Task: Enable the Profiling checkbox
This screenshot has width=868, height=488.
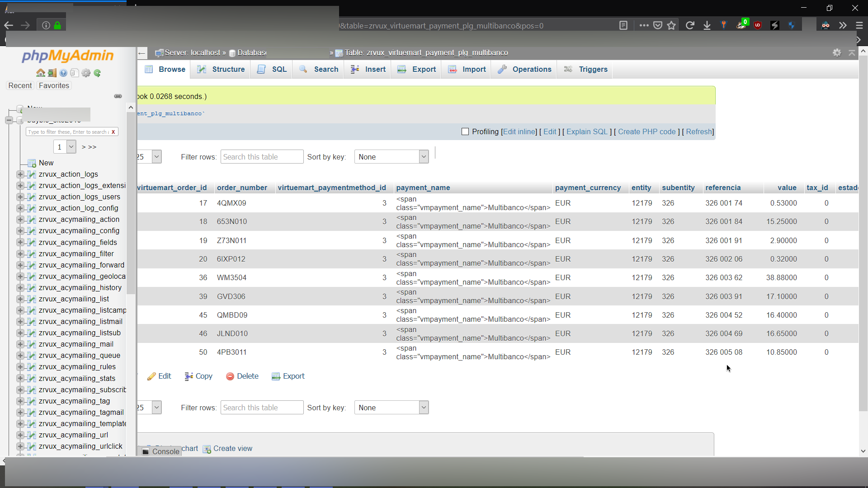Action: [x=465, y=131]
